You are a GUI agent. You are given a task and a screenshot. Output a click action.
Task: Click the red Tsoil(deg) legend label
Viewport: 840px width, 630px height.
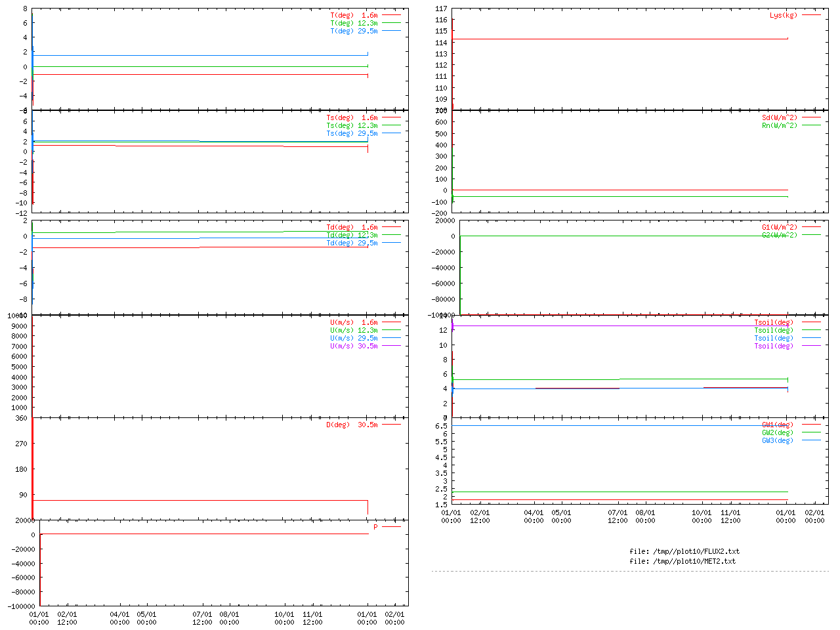[x=774, y=322]
